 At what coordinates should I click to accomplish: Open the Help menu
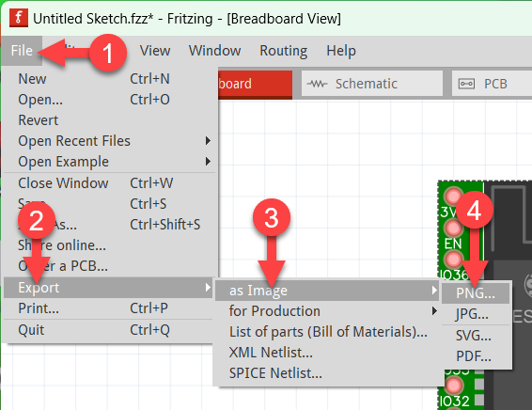click(341, 51)
